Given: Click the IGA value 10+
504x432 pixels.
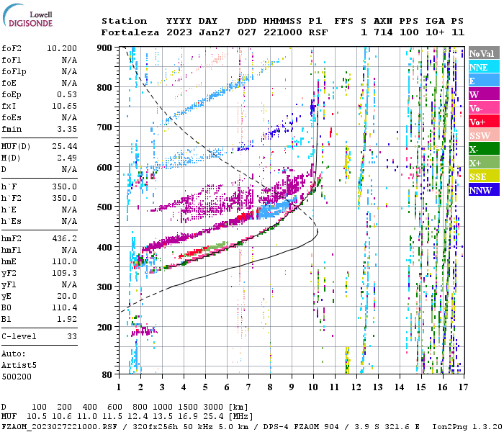Looking at the screenshot, I should pyautogui.click(x=435, y=32).
